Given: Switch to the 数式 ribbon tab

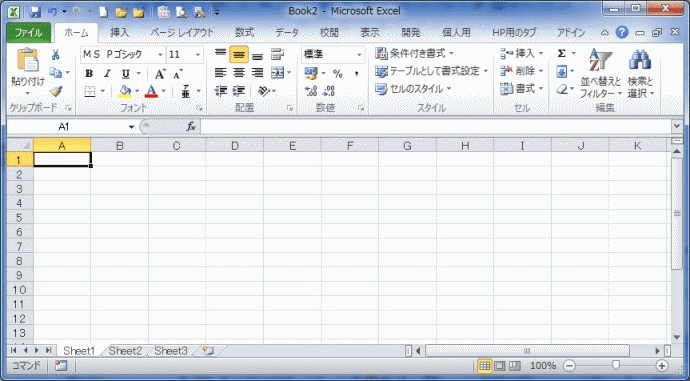Looking at the screenshot, I should coord(244,33).
